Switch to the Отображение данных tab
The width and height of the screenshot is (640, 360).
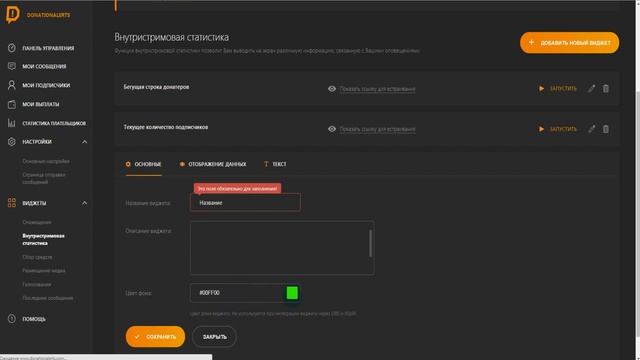(213, 164)
